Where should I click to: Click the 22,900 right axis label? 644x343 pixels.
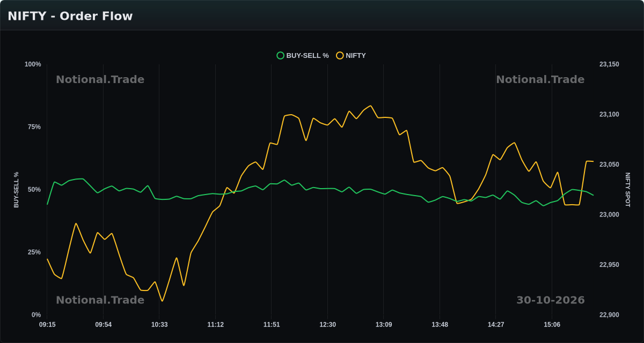(x=609, y=315)
